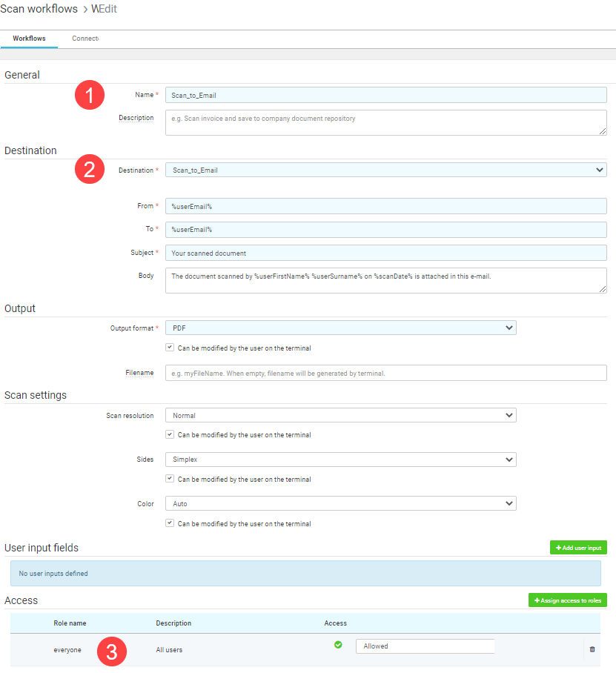The width and height of the screenshot is (616, 673).
Task: Click the red number 3 marker
Action: pos(112,652)
